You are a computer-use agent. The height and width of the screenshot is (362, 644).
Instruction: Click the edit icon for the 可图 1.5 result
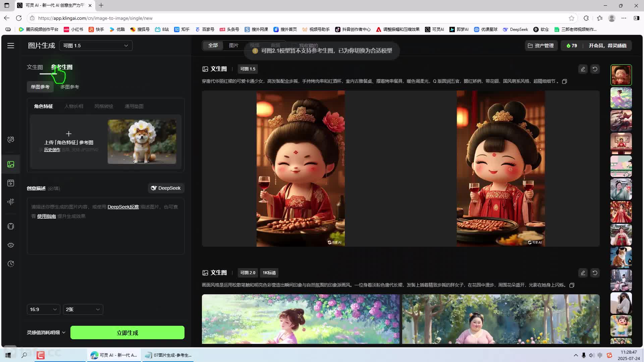pos(583,69)
